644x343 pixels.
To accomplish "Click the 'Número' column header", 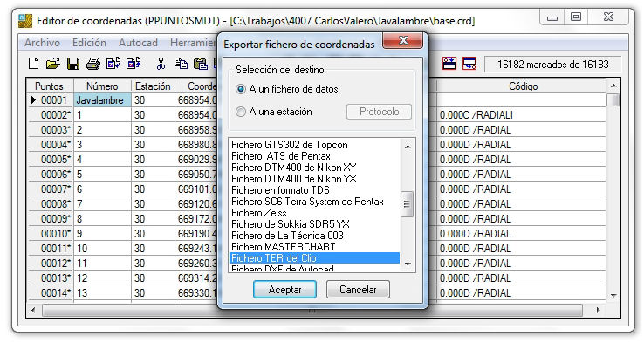I will pos(102,86).
